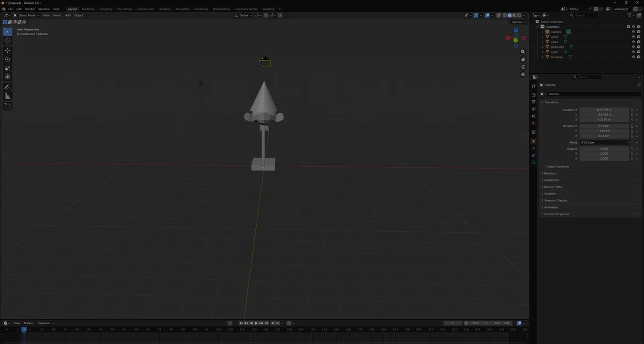Open the Playback dropdown in timeline
Screen dimensions: 644x344
[x=46, y=323]
